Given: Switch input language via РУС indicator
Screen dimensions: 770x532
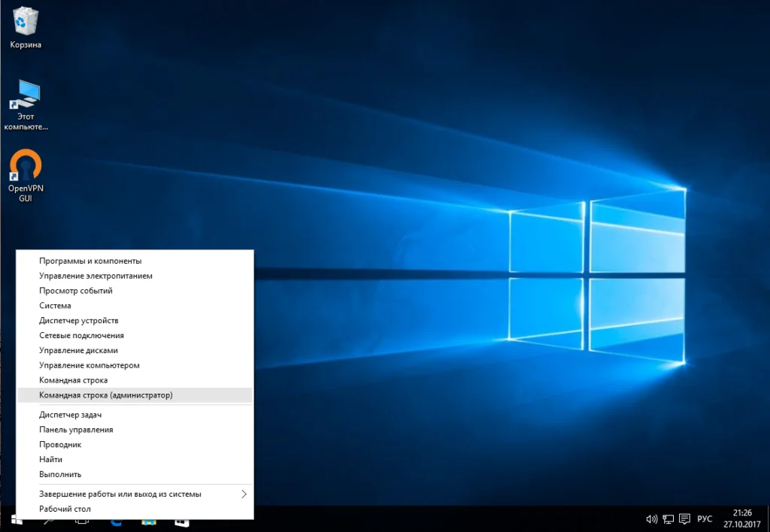Looking at the screenshot, I should click(x=705, y=518).
